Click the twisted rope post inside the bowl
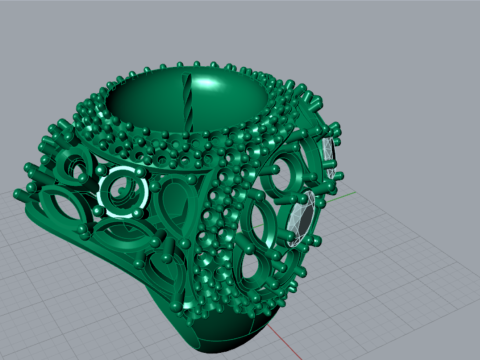Screen dimensions: 480x360 click(187, 103)
